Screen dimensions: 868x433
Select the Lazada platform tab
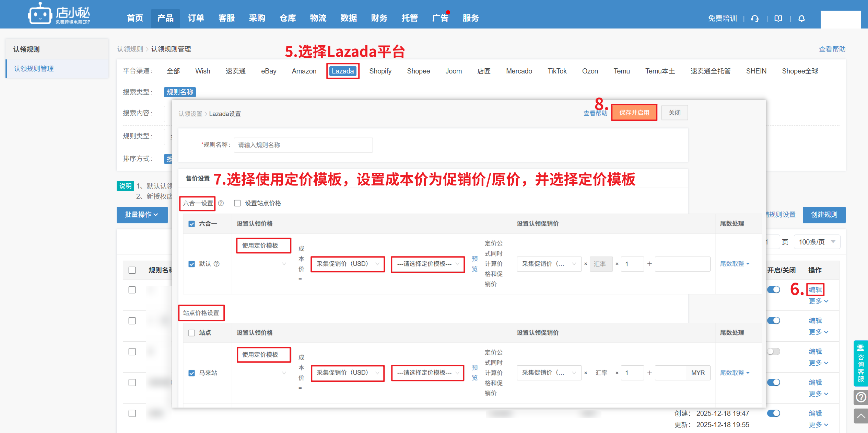343,71
